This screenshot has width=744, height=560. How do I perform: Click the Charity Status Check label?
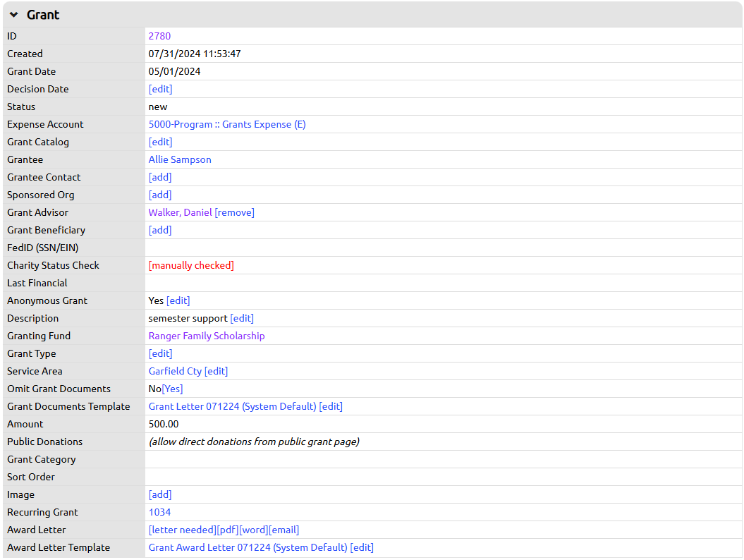53,265
